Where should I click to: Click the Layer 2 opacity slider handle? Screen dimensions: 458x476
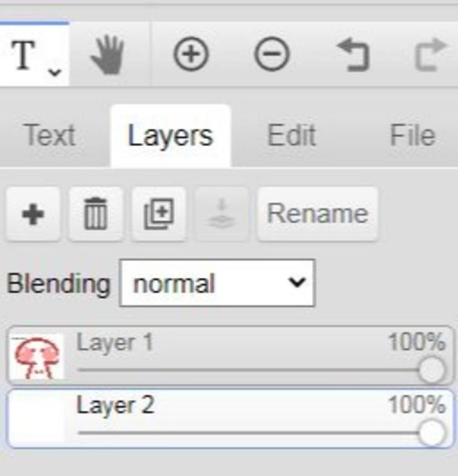pyautogui.click(x=432, y=433)
